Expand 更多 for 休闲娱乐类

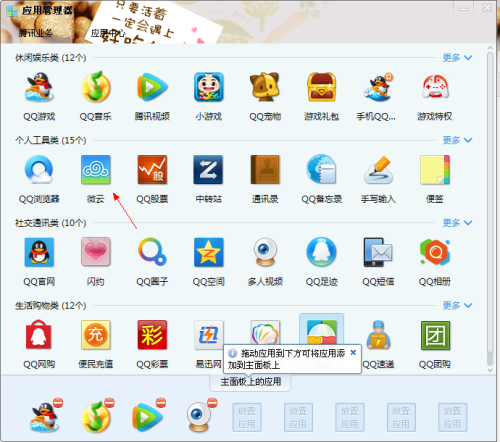tap(457, 58)
